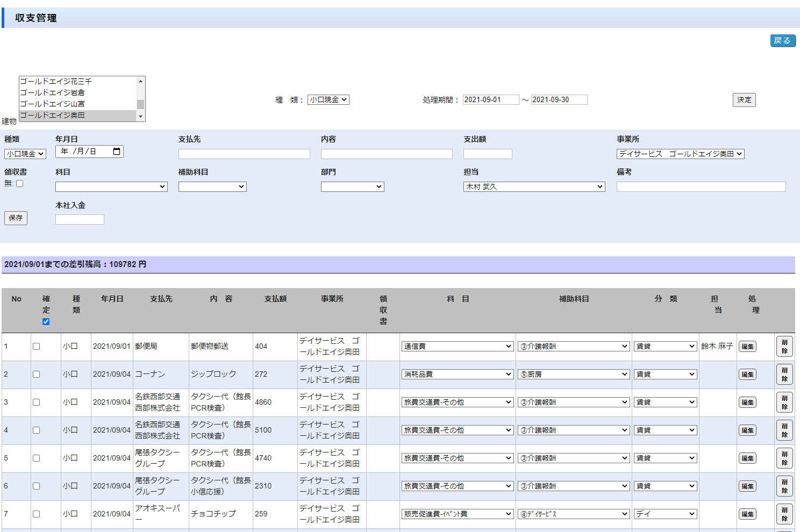The width and height of the screenshot is (800, 532).
Task: Check the 確定 box for the コーナン row
Action: (x=36, y=375)
